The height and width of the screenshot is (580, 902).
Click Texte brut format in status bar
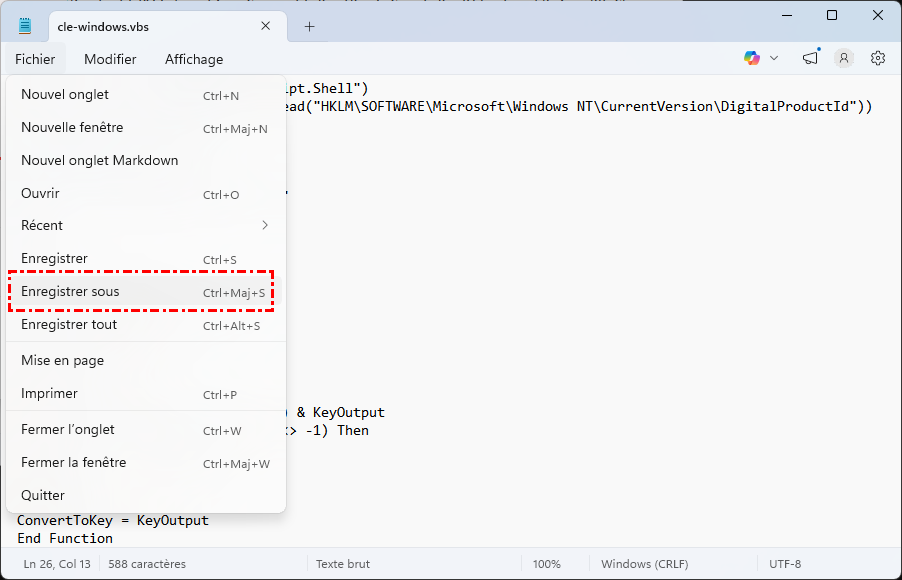pyautogui.click(x=343, y=564)
